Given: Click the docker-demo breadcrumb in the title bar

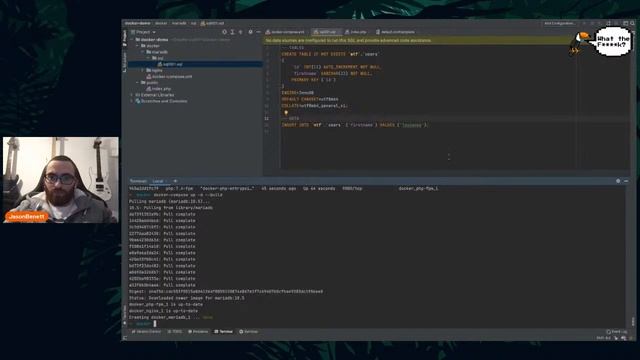Looking at the screenshot, I should (137, 23).
